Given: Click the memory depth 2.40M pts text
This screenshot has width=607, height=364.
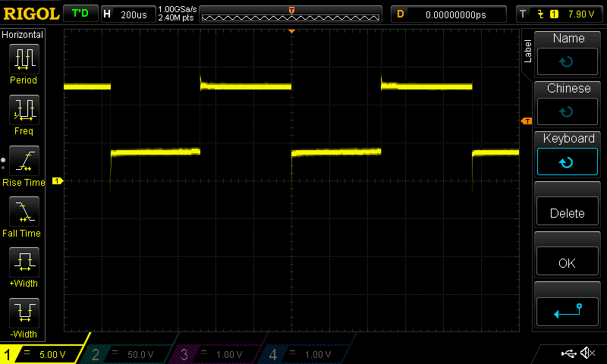Looking at the screenshot, I should coord(176,17).
